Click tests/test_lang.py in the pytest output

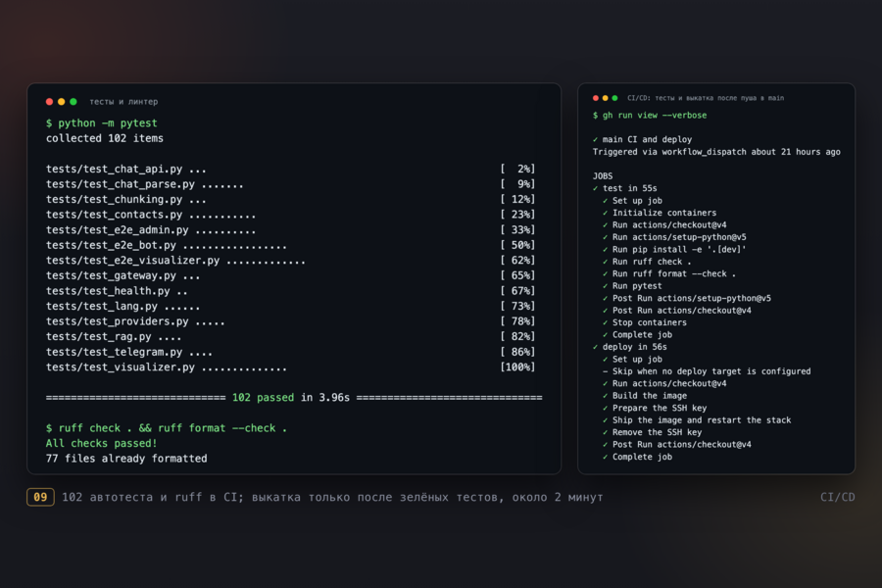(x=290, y=306)
